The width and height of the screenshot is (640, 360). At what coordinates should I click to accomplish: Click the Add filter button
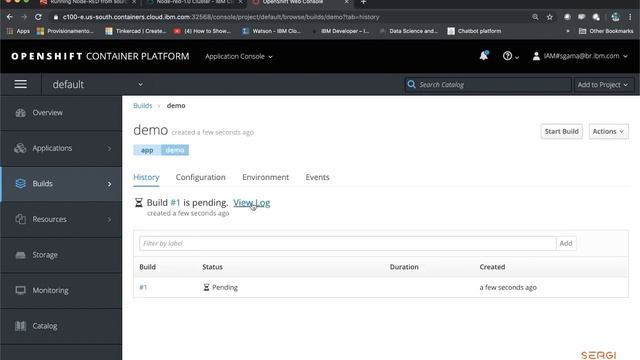tap(566, 243)
